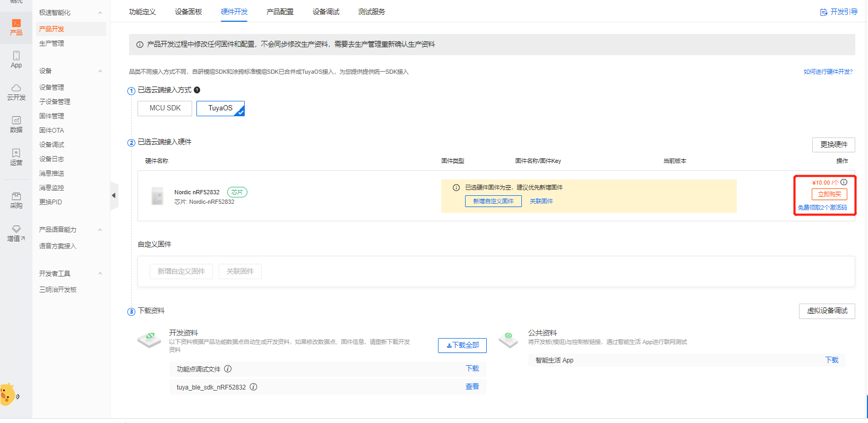Collapse the 设备 menu group
868x423 pixels.
(x=100, y=71)
